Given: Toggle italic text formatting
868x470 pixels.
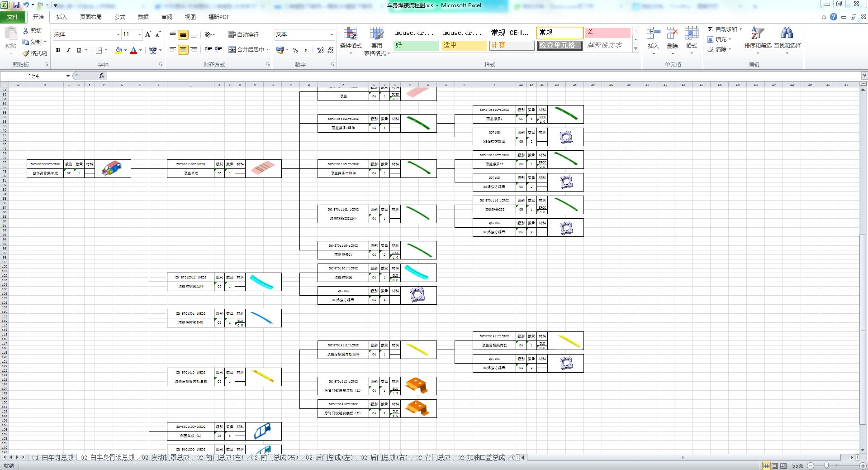Looking at the screenshot, I should [68, 50].
